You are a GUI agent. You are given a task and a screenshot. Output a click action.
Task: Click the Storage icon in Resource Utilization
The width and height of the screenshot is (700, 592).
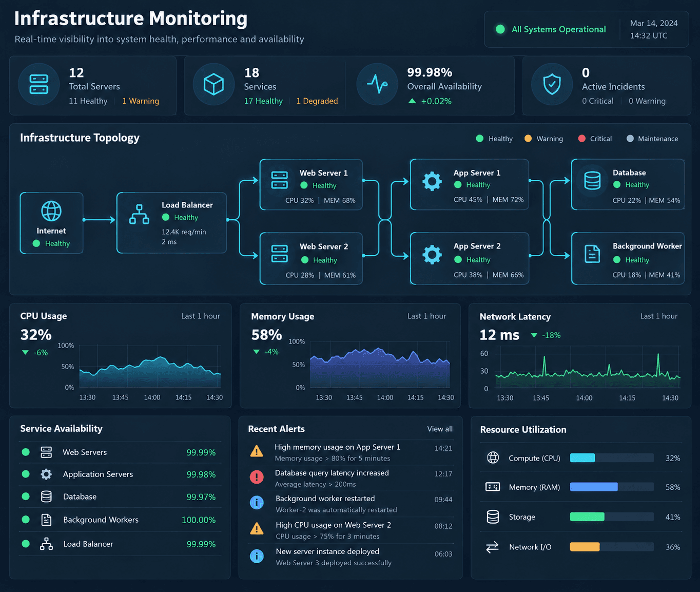click(493, 517)
